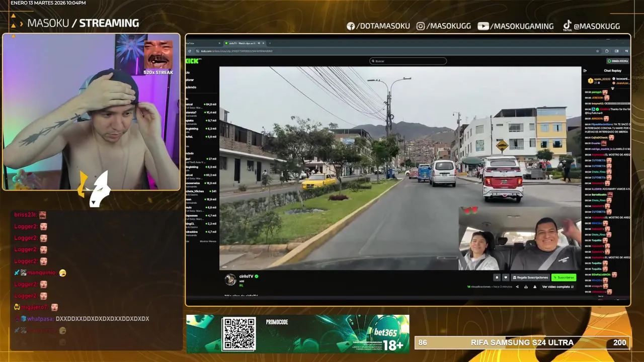Click briss23l's chat message
Viewport: 644px width, 362px height.
30,215
